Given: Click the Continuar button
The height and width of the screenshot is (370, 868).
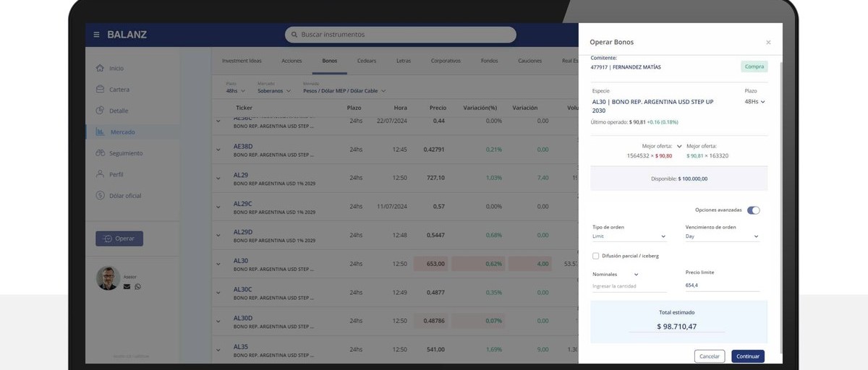Looking at the screenshot, I should tap(748, 356).
